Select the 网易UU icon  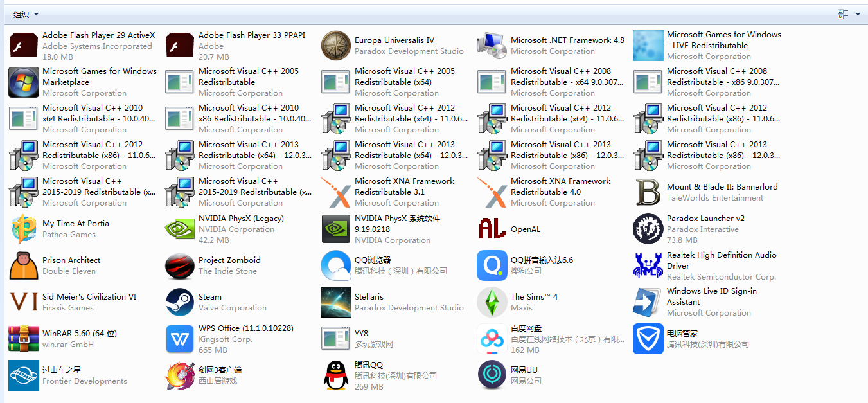click(492, 375)
